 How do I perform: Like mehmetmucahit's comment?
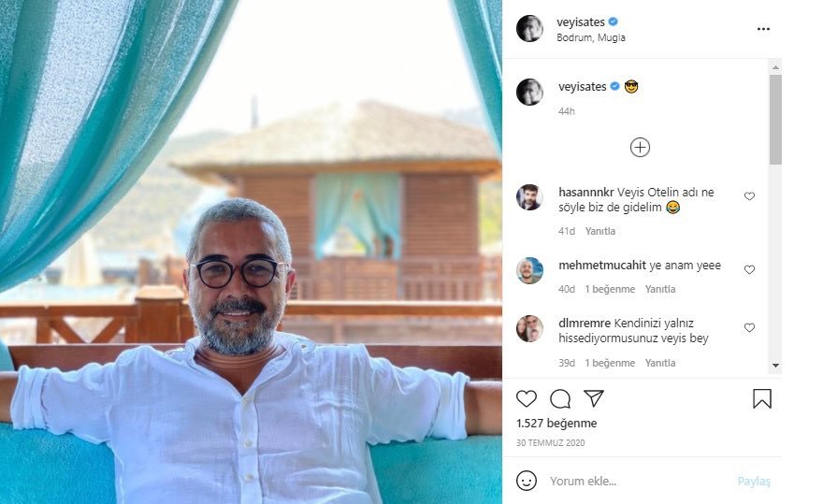pyautogui.click(x=749, y=270)
